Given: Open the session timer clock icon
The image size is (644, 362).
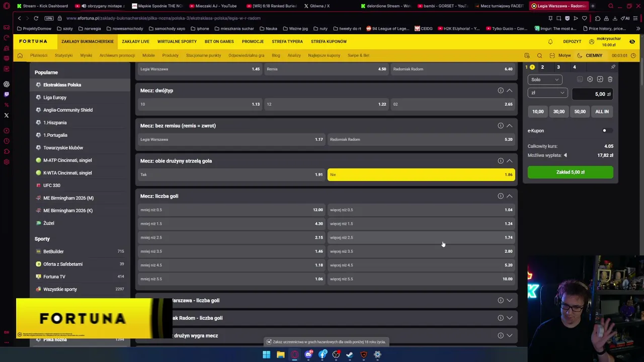Looking at the screenshot, I should point(633,55).
